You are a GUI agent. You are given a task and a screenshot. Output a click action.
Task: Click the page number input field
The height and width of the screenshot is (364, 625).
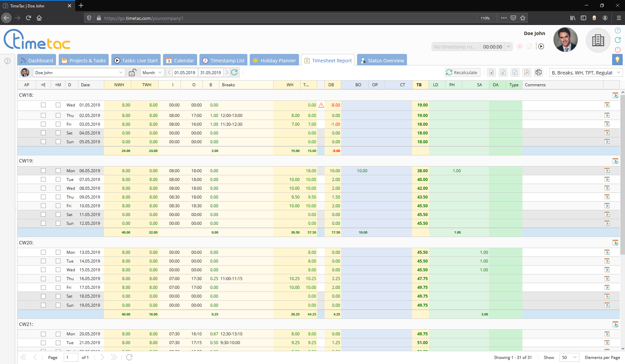click(71, 357)
